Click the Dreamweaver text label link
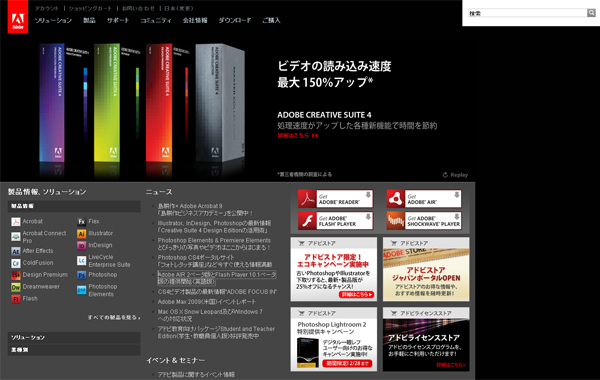The image size is (600, 380). point(41,287)
